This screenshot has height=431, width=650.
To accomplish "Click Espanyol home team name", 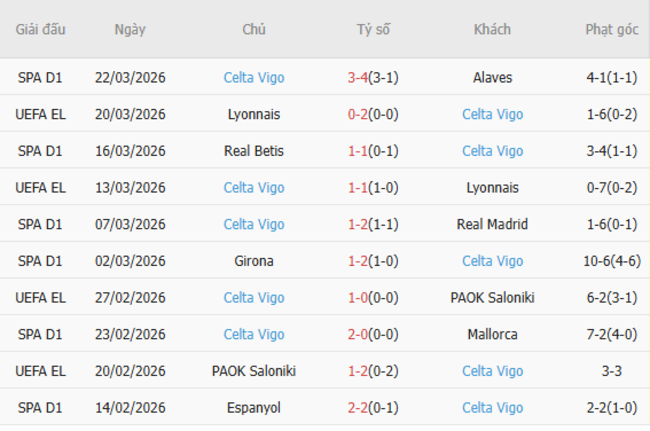I will tap(254, 408).
